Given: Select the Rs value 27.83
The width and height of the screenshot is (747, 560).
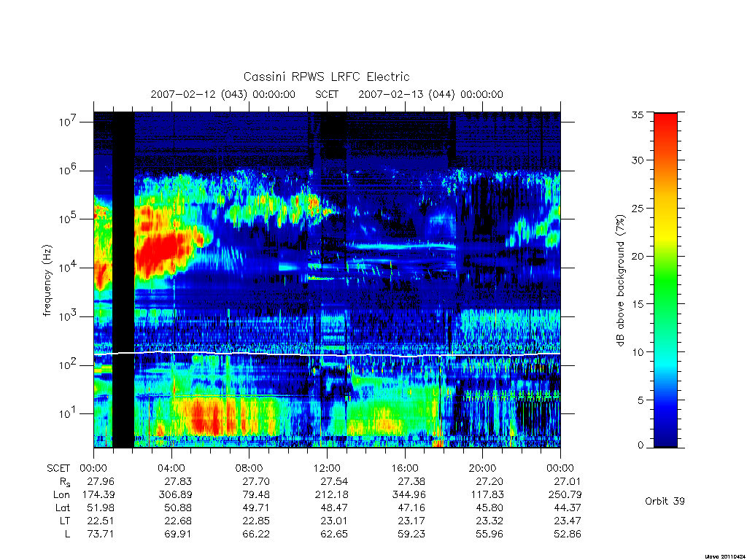Looking at the screenshot, I should click(x=178, y=481).
